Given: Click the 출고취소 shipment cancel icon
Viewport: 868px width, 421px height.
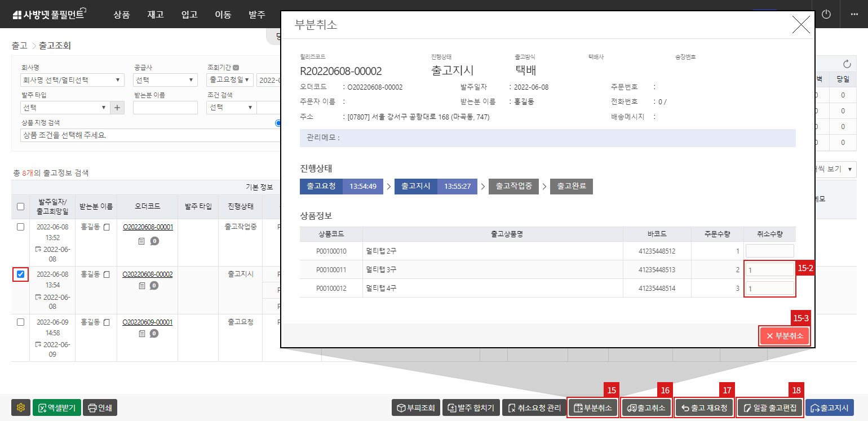Looking at the screenshot, I should (646, 407).
